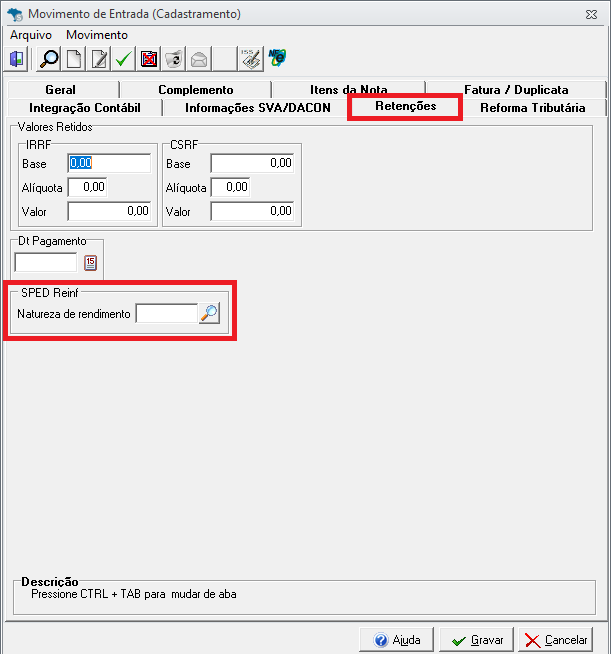This screenshot has width=611, height=654.
Task: Click the ISS signing document toolbar icon
Action: tap(251, 59)
